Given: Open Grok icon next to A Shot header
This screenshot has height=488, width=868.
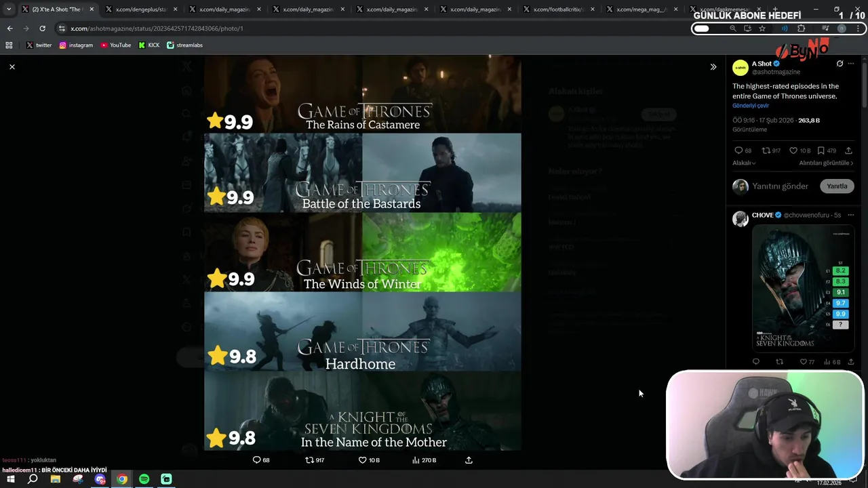Looking at the screenshot, I should pyautogui.click(x=840, y=64).
